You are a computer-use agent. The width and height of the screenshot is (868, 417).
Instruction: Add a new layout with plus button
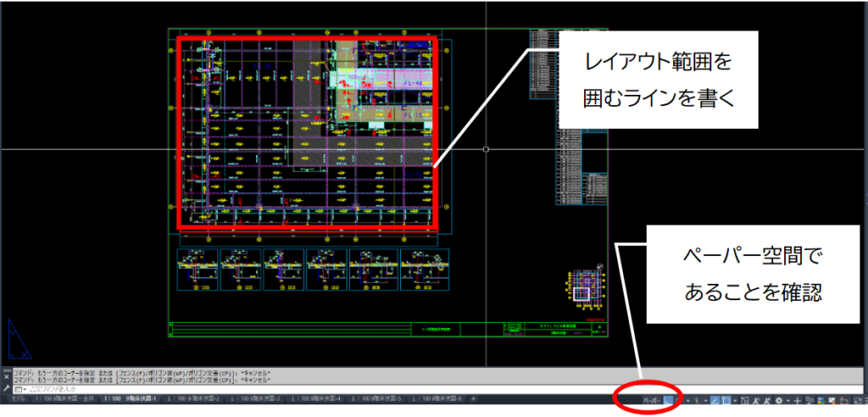[473, 398]
